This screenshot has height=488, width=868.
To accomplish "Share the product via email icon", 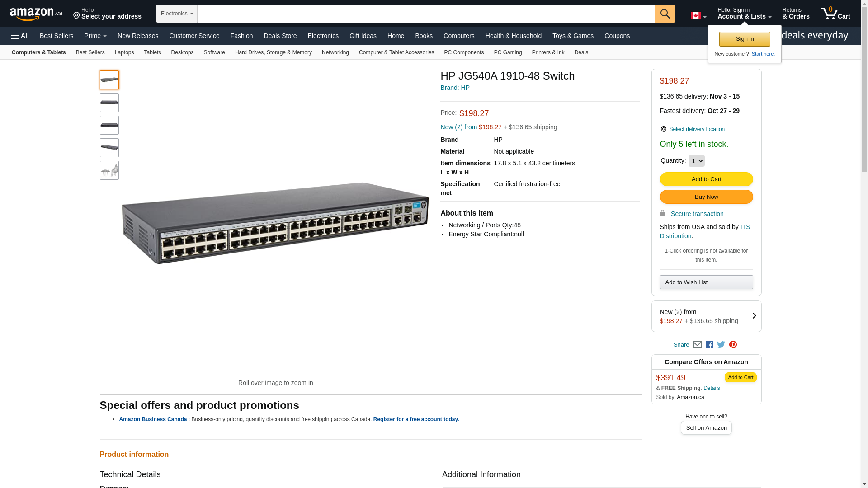I will pos(697,345).
